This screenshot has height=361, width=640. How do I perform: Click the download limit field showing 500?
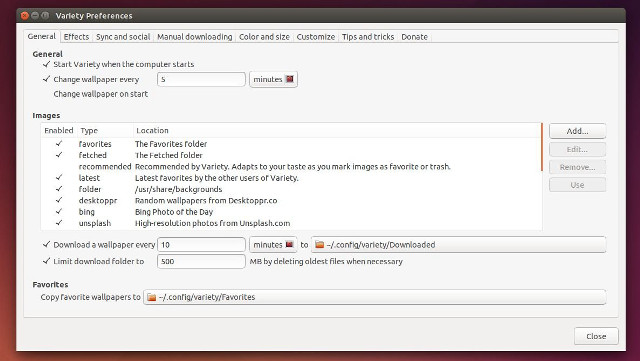[x=201, y=261]
